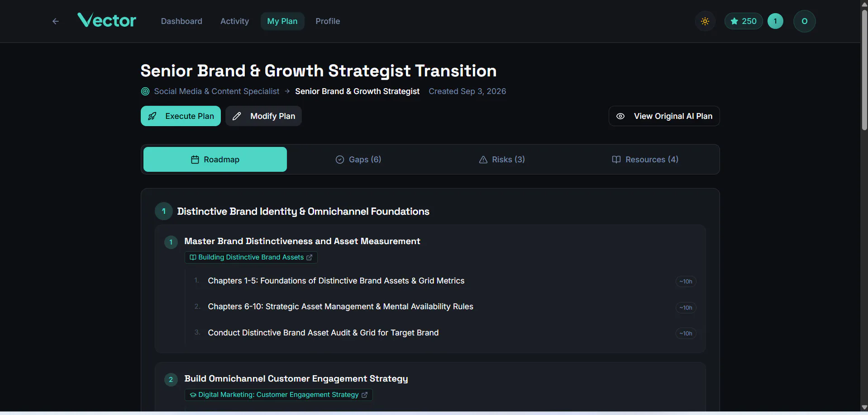
Task: Open the 250 star points badge
Action: point(744,21)
